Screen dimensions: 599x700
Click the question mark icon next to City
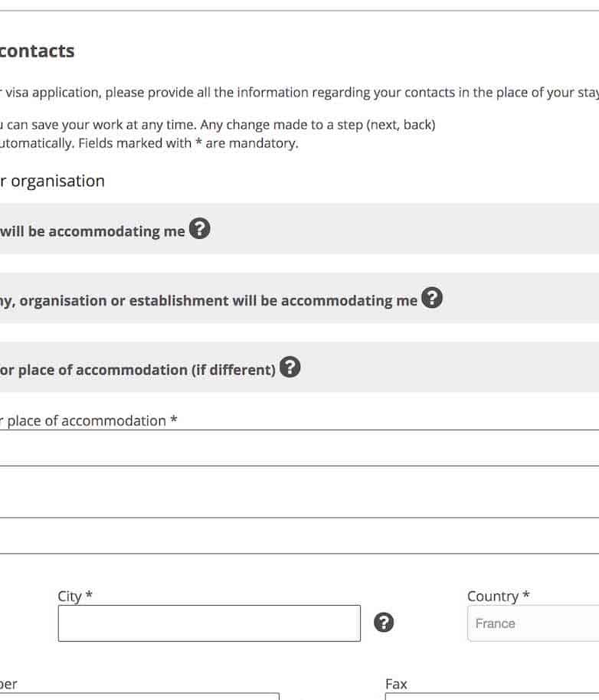(x=384, y=623)
